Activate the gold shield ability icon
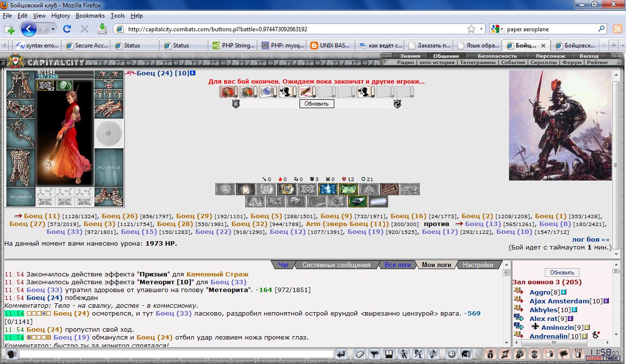The image size is (626, 364). click(x=286, y=189)
